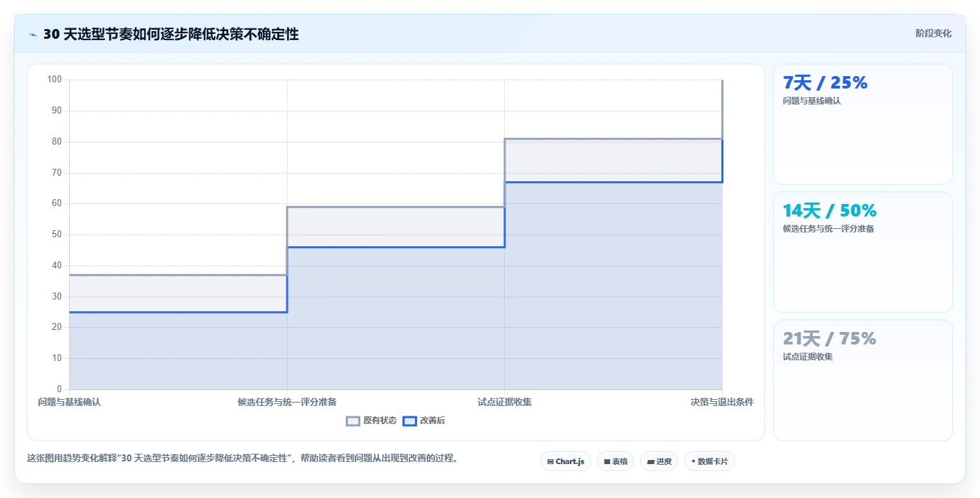Click 试点证据收集 subtitle in third card
The width and height of the screenshot is (980, 498).
808,357
